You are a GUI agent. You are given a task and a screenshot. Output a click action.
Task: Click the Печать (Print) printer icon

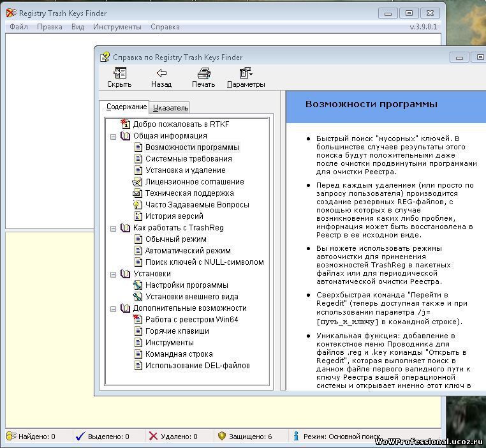[x=204, y=73]
